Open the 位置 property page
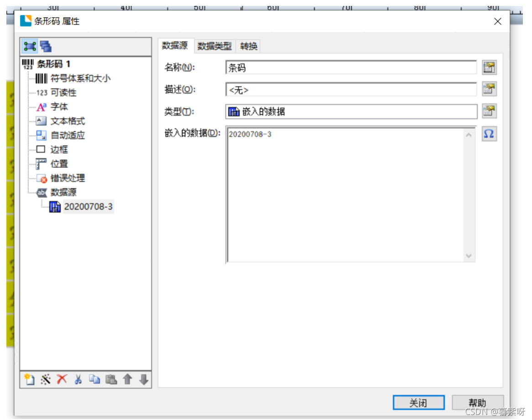532x420 pixels. point(59,164)
